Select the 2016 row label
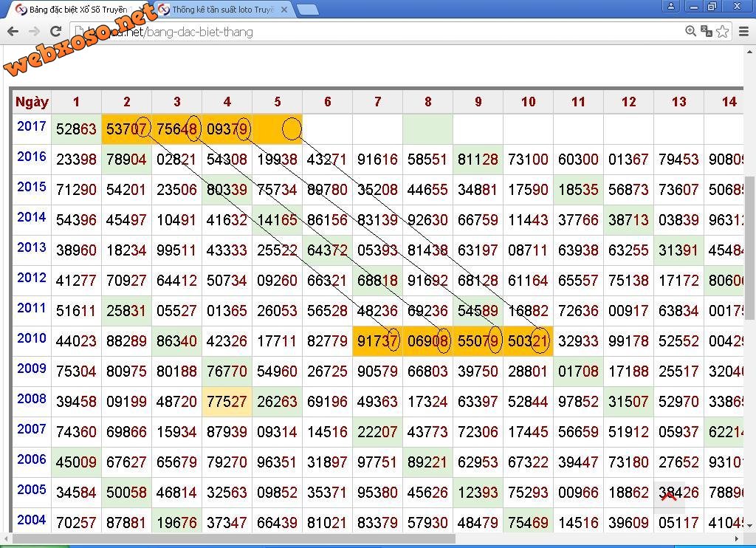This screenshot has width=756, height=548. click(x=32, y=157)
